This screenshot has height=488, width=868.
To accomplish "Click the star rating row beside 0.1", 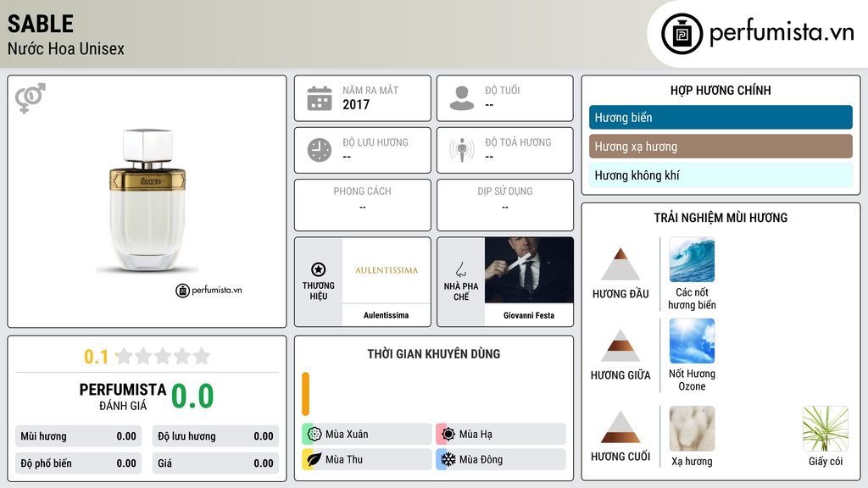I will (163, 356).
